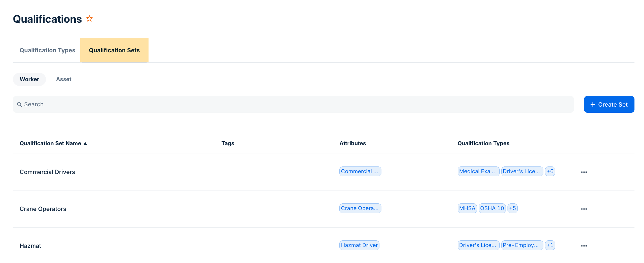Click the Hazmat Driver attribute tag
644x263 pixels.
(x=359, y=245)
